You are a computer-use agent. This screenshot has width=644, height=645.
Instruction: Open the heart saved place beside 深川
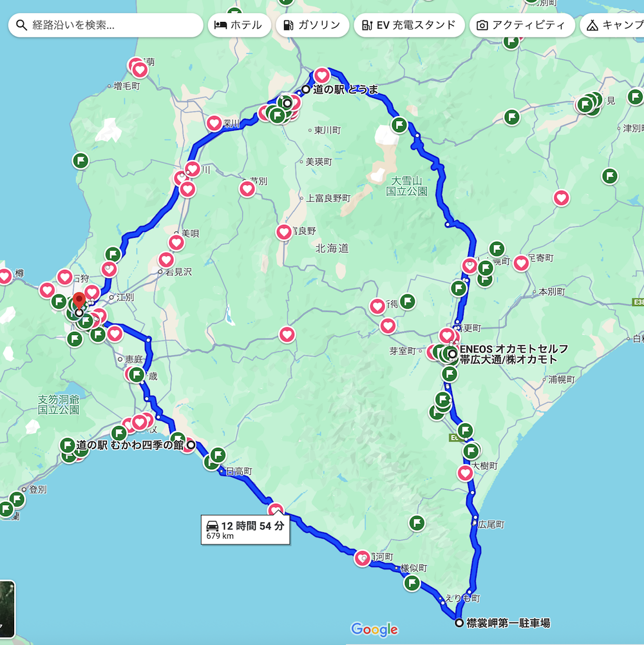click(214, 122)
